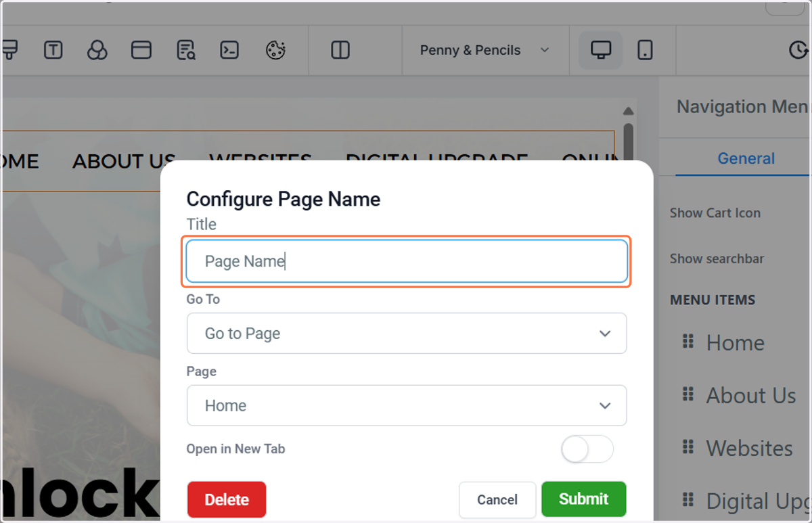The height and width of the screenshot is (523, 812).
Task: Open the custom code terminal icon
Action: 230,50
